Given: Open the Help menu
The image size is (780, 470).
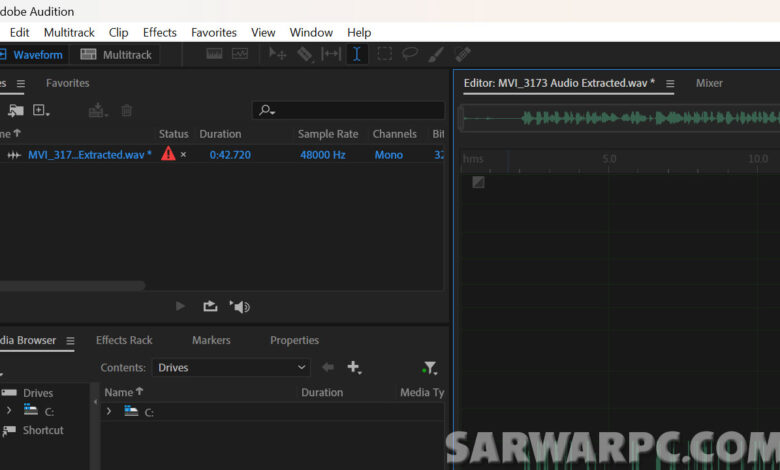Looking at the screenshot, I should tap(359, 32).
